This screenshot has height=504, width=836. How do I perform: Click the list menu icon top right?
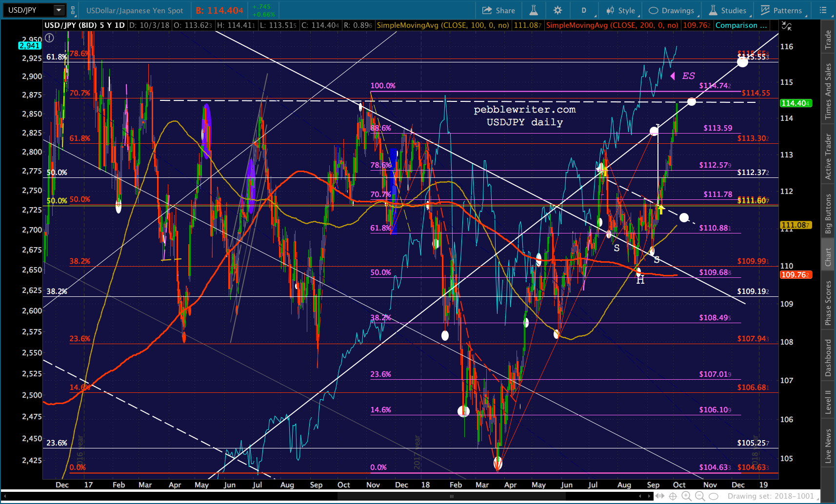click(823, 10)
